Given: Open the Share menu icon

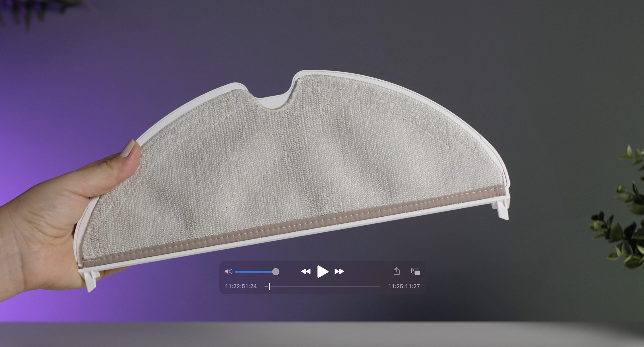Looking at the screenshot, I should coord(396,271).
